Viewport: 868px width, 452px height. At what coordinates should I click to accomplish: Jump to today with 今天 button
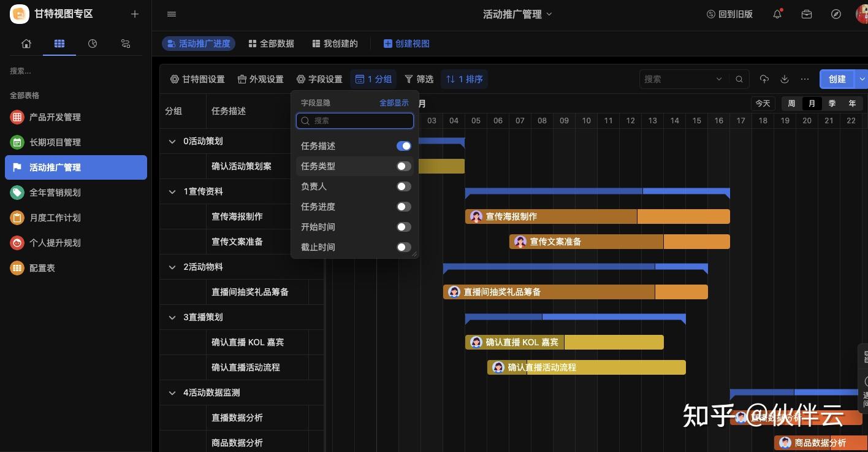(763, 104)
